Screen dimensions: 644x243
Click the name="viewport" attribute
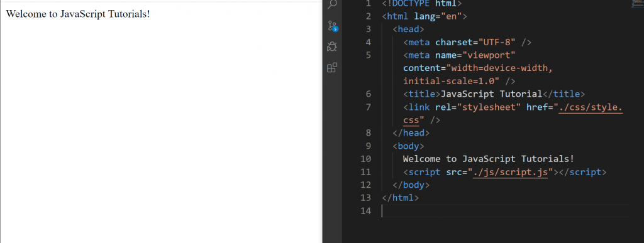point(475,55)
